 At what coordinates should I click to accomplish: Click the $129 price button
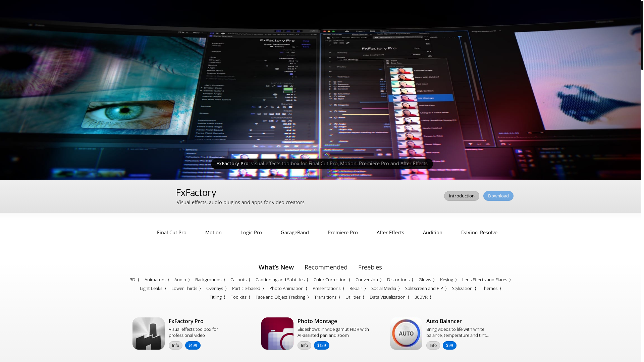322,346
